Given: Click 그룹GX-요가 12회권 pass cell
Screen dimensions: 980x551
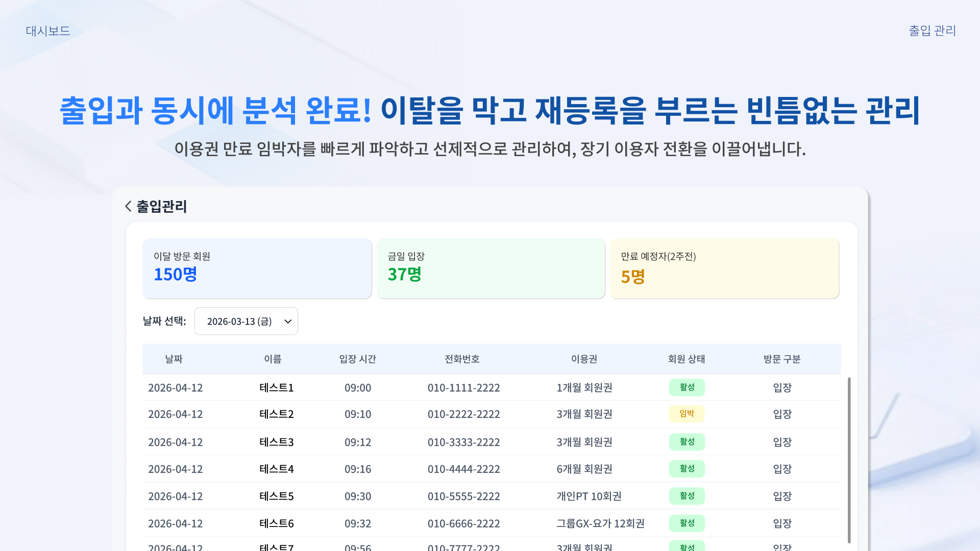Looking at the screenshot, I should tap(600, 523).
